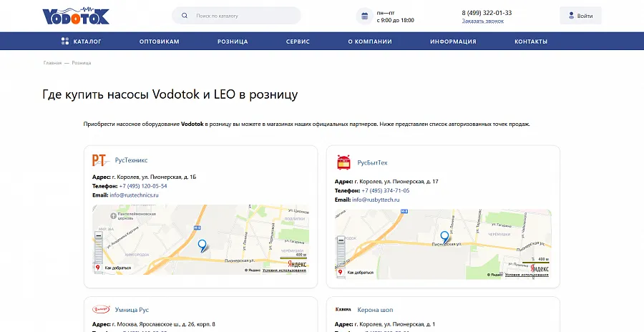This screenshot has width=644, height=332.
Task: Click РусТехникс map zoom slider
Action: point(99,250)
